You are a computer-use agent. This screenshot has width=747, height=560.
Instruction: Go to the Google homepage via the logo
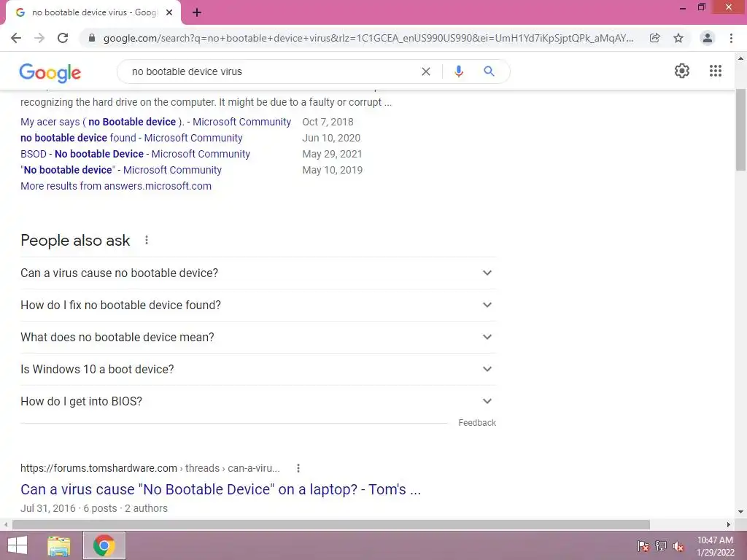[50, 72]
